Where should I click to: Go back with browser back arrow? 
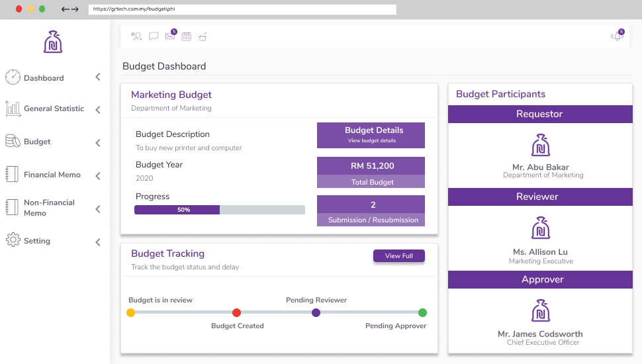[65, 9]
